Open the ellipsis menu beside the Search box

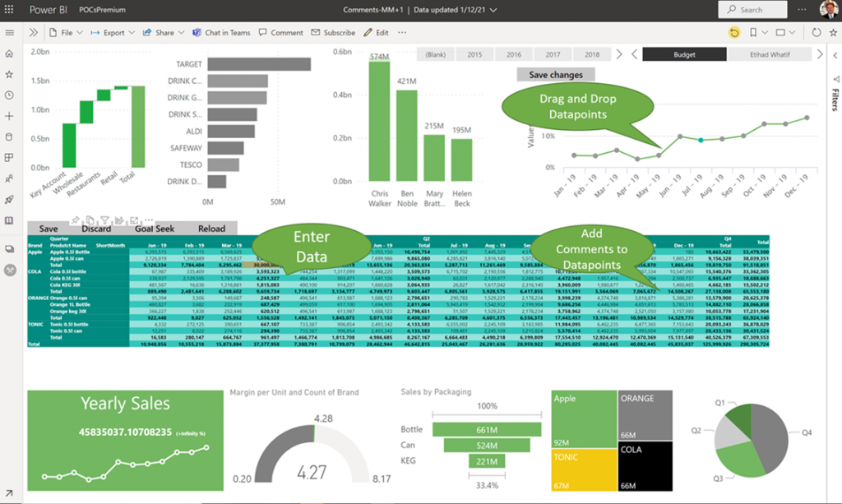point(802,10)
